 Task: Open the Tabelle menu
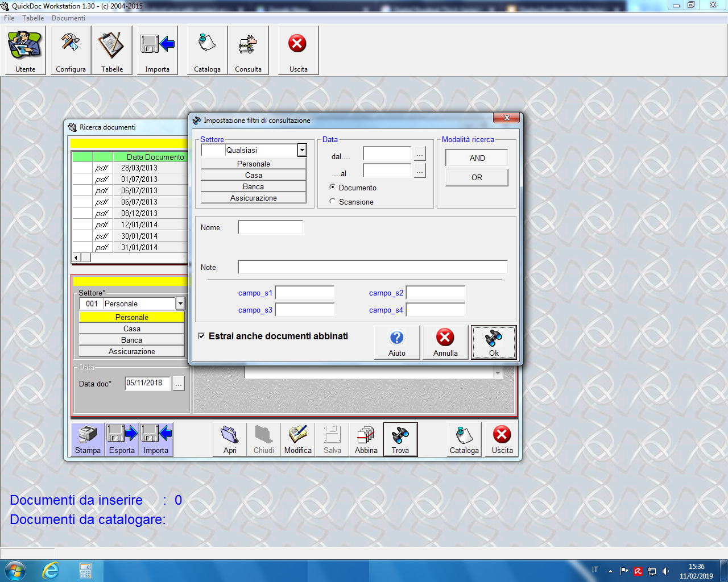point(33,18)
